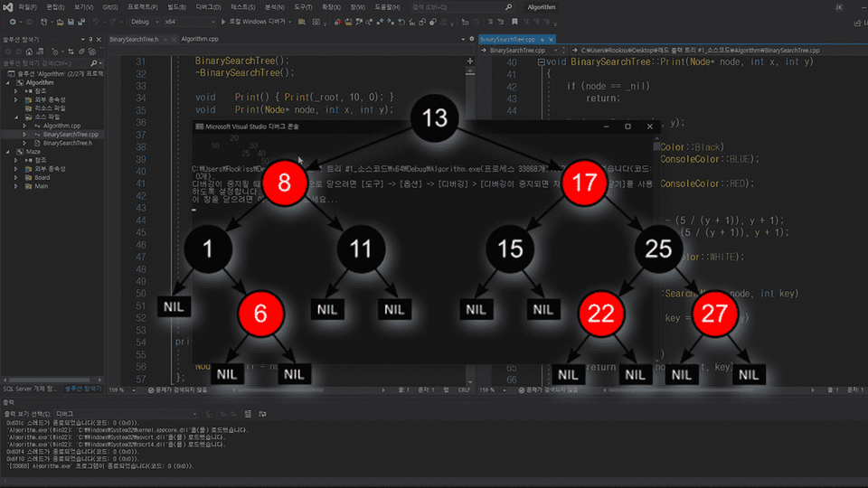
Task: Expand the Board folder in Maze project
Action: pyautogui.click(x=16, y=178)
